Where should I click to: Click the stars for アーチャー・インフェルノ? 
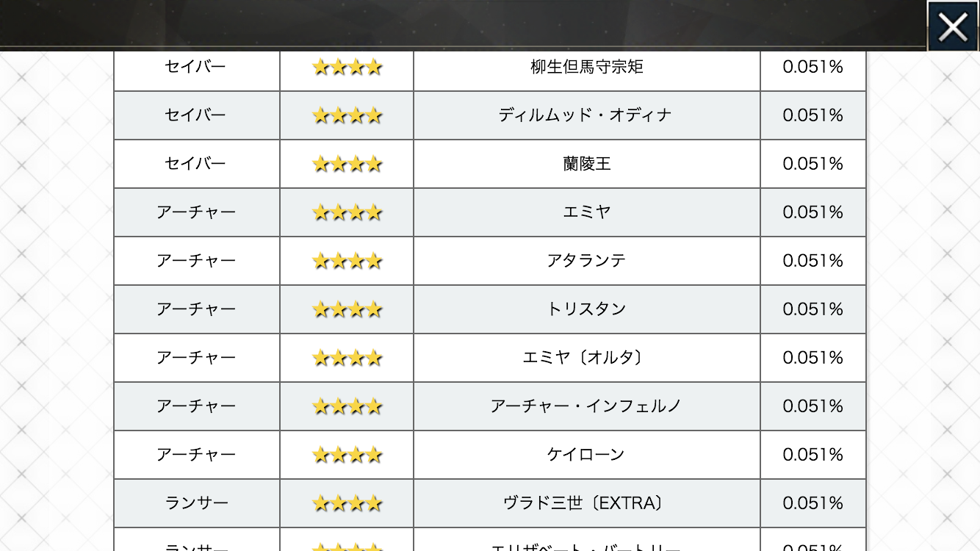347,406
